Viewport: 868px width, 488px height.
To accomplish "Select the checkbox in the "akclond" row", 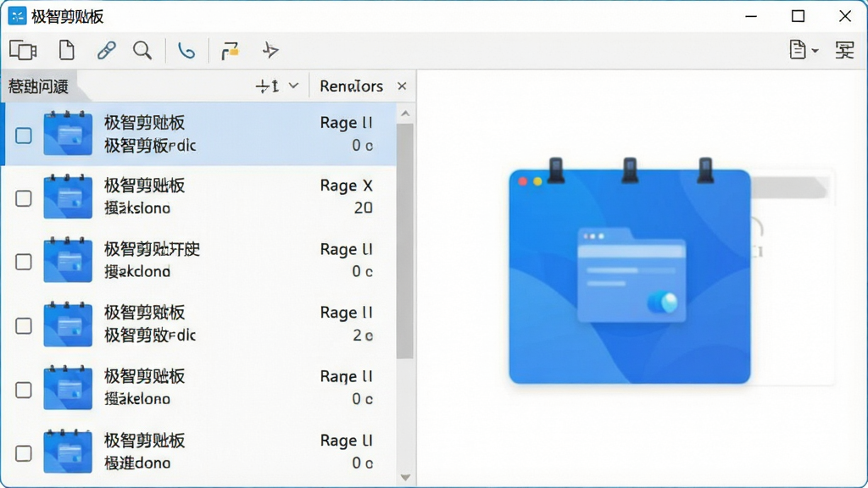I will tap(23, 262).
